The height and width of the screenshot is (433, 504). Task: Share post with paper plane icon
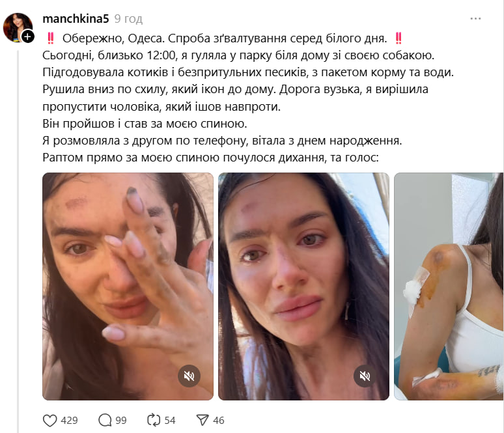tap(203, 420)
